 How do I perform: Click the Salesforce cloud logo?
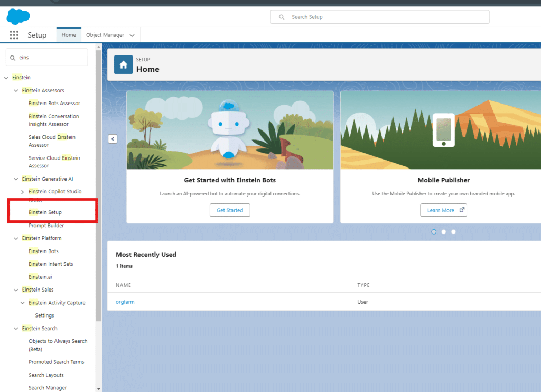coord(18,16)
